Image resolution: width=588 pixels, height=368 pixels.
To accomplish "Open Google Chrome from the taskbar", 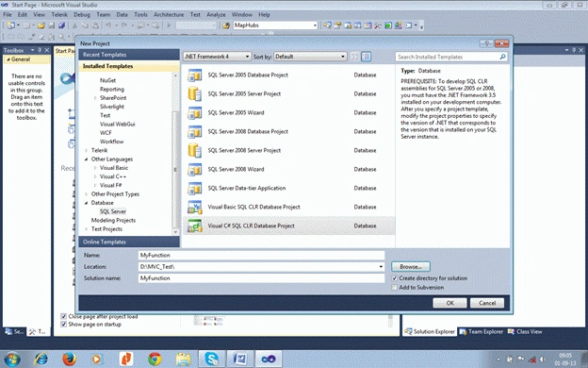I will coord(155,360).
